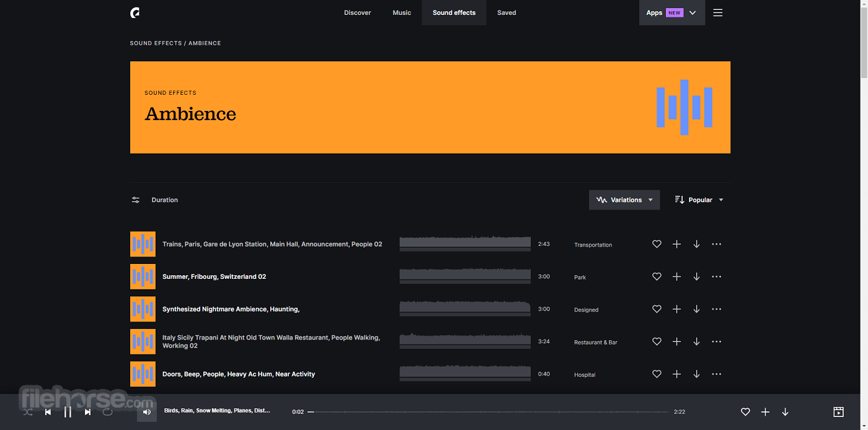The width and height of the screenshot is (868, 430).
Task: Favorite the currently playing track in player bar
Action: [x=745, y=412]
